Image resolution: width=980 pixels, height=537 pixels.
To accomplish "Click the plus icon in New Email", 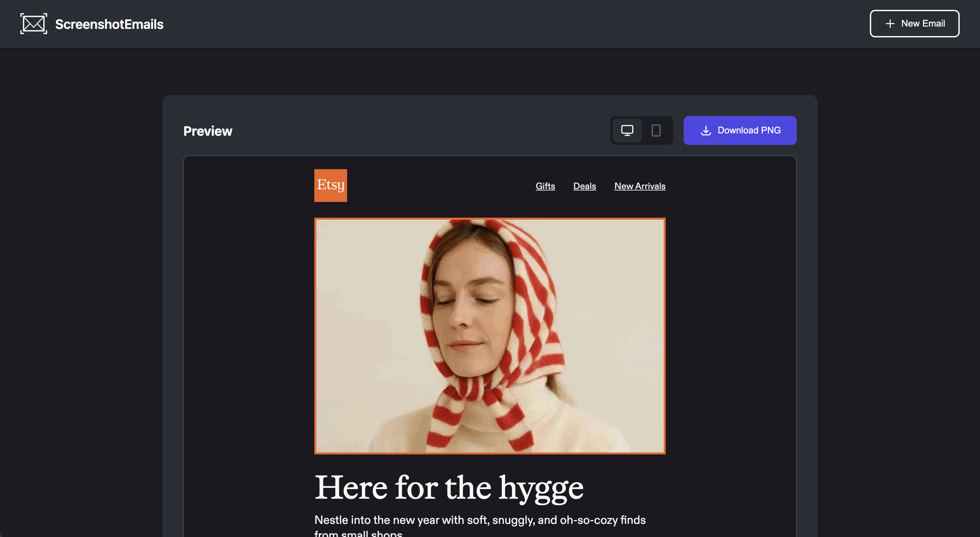I will [890, 24].
